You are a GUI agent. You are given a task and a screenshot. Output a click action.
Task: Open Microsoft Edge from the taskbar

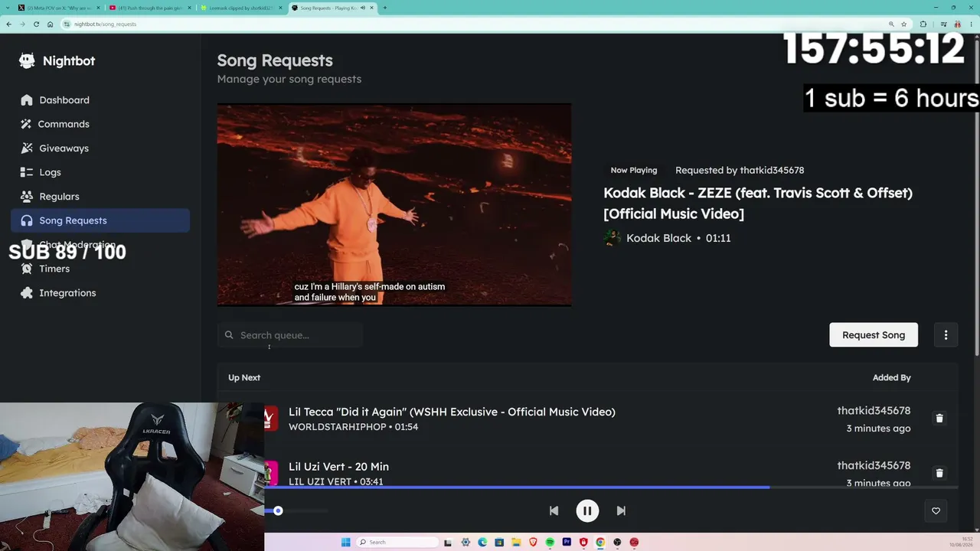coord(482,543)
